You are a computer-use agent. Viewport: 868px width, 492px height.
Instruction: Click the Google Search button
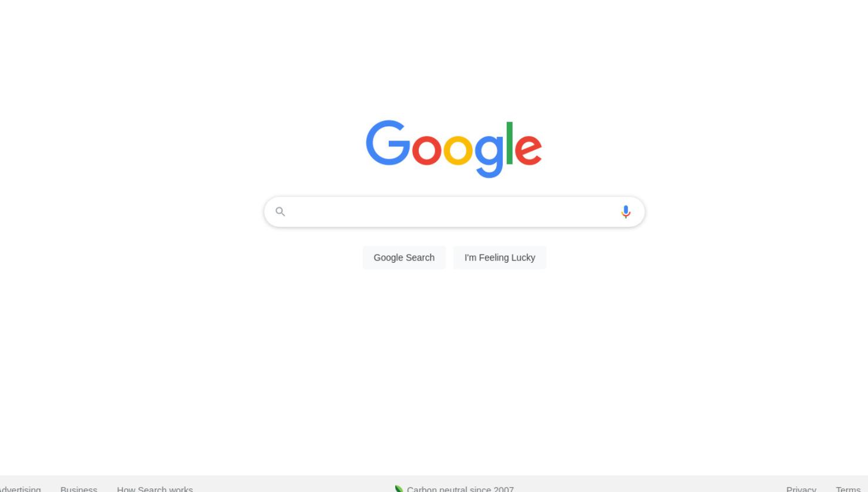pos(404,257)
